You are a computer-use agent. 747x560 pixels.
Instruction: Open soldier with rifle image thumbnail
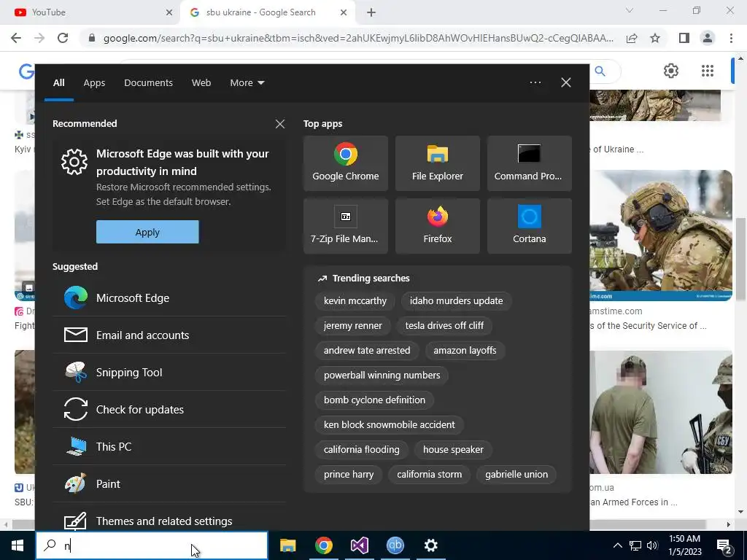661,236
